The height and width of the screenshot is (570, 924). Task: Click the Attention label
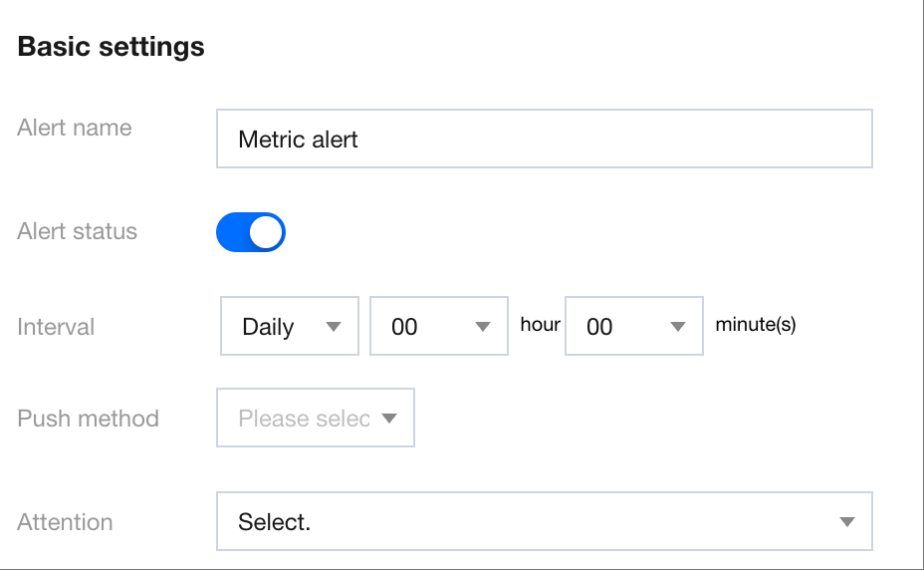click(x=65, y=522)
